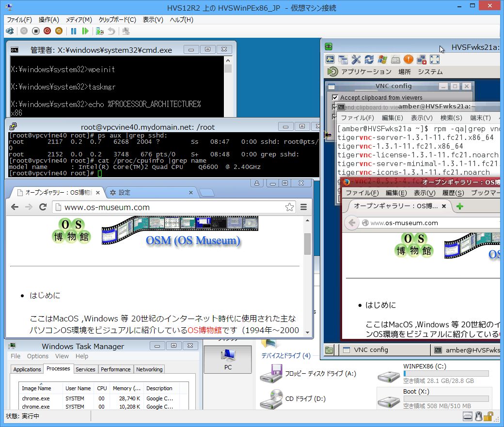Toggle Accept clipboard from viewers checkbox
Screen dimensions: 504x427
coord(335,97)
